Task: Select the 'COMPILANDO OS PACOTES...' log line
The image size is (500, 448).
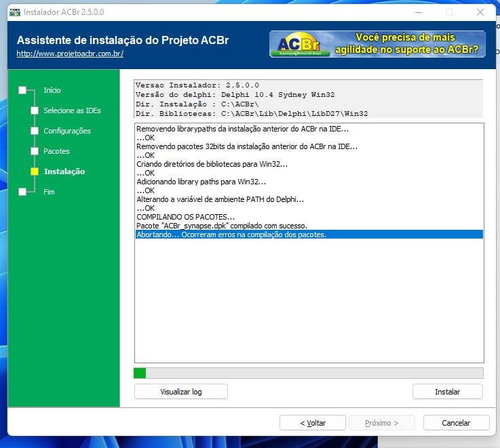Action: 309,217
